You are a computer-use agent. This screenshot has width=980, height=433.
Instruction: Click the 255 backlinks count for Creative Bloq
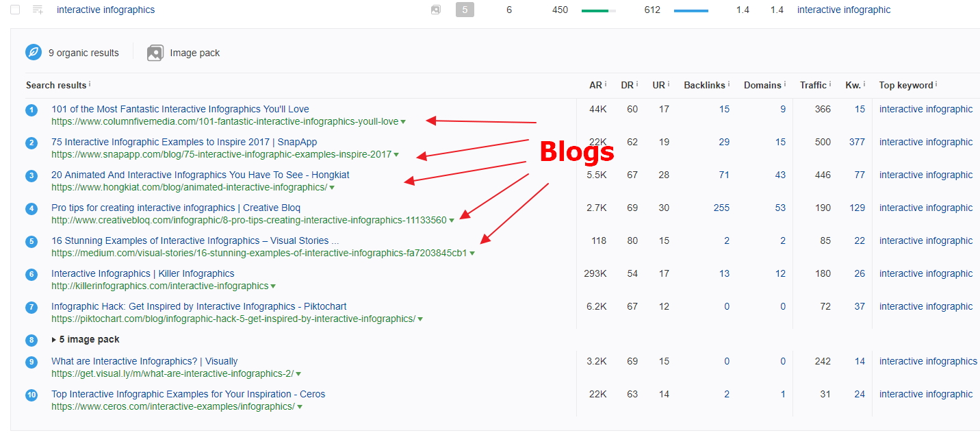[721, 208]
